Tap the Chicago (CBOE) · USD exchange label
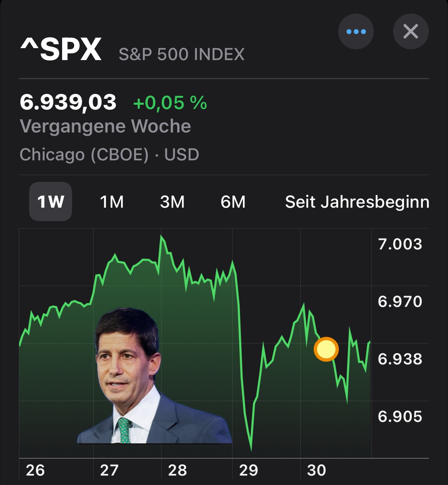Screen dimensions: 448x485 click(110, 154)
